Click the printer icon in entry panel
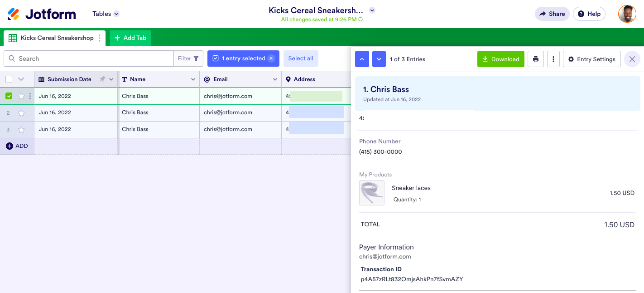The height and width of the screenshot is (293, 644). 536,59
